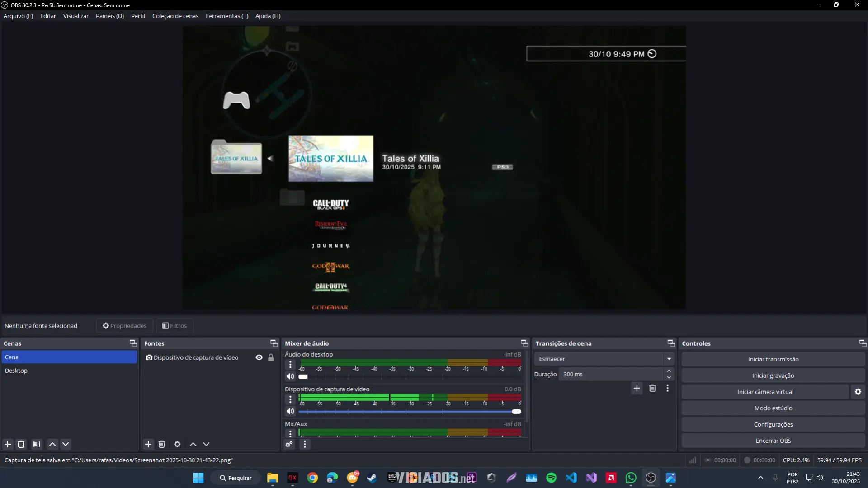Open advanced audio properties gear icon
This screenshot has height=488, width=868.
coord(289,444)
